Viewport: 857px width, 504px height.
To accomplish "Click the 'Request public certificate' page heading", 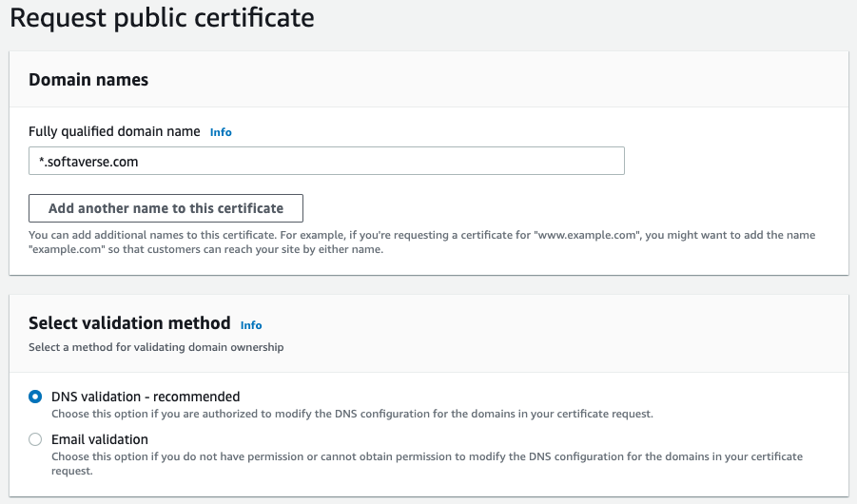I will [162, 17].
